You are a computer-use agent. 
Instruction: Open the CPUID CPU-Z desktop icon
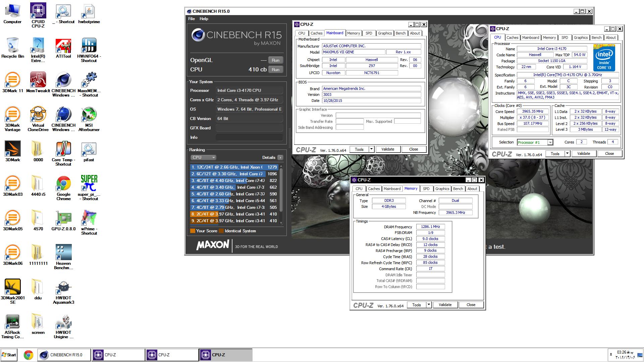38,15
